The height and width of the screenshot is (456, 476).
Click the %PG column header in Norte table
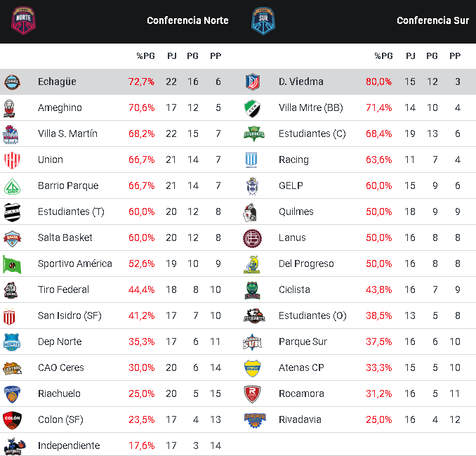[145, 56]
